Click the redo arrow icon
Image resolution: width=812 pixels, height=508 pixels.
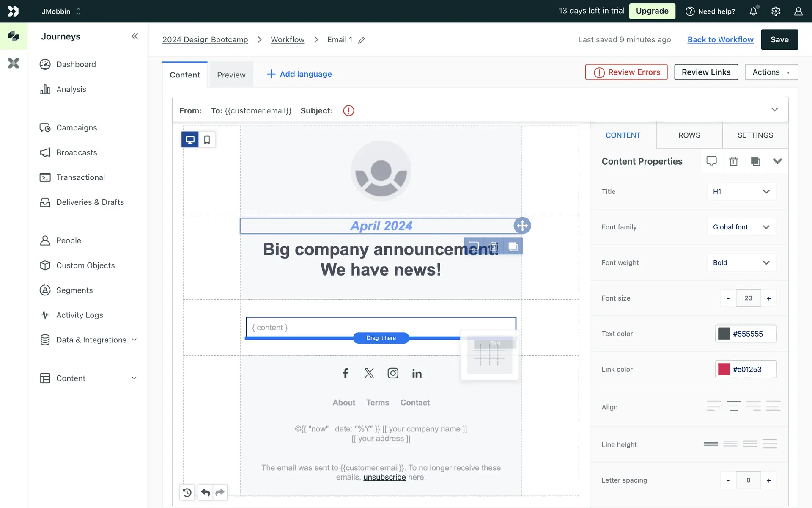(220, 492)
